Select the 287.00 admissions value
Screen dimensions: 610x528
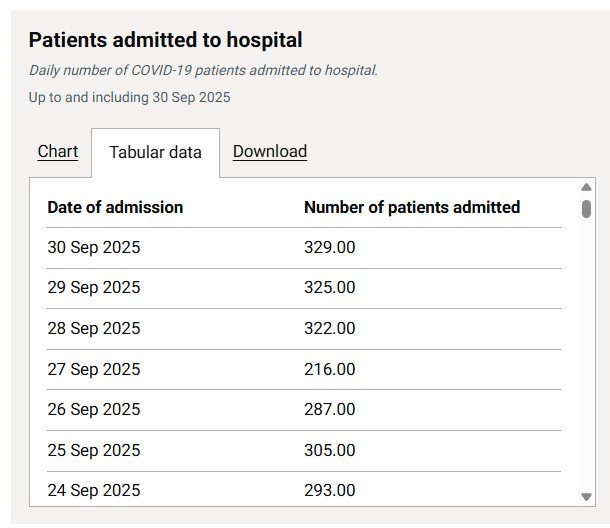(329, 409)
